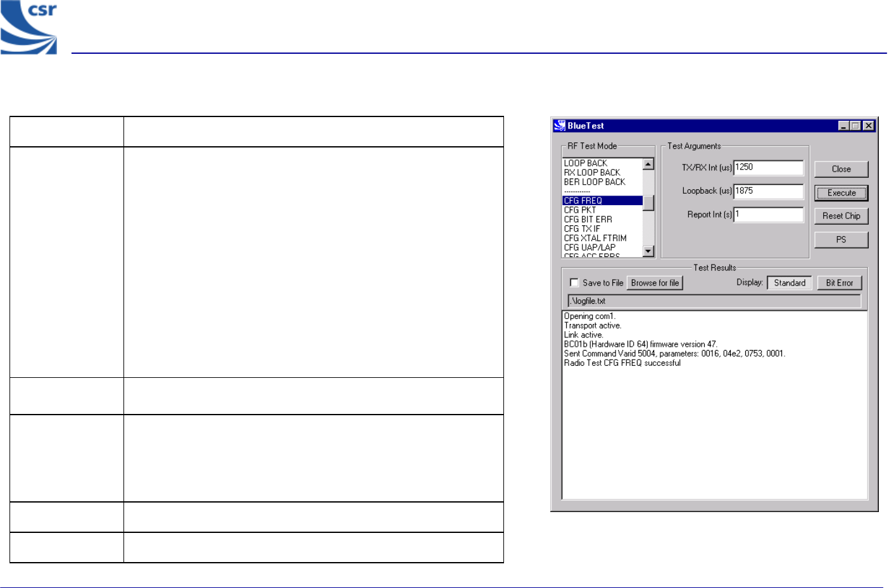Click the 'Opening com1.' log line
The height and width of the screenshot is (588, 889).
tap(590, 316)
